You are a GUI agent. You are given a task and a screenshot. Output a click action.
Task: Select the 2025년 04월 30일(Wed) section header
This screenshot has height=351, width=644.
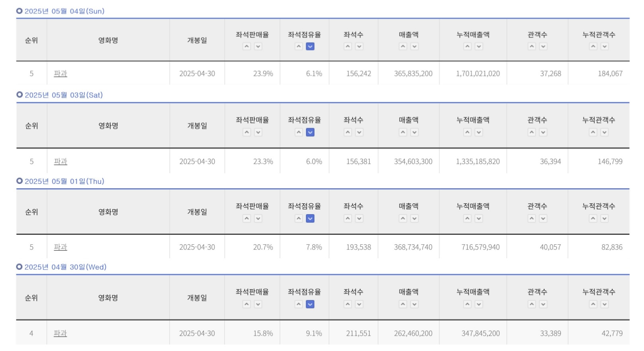click(65, 267)
